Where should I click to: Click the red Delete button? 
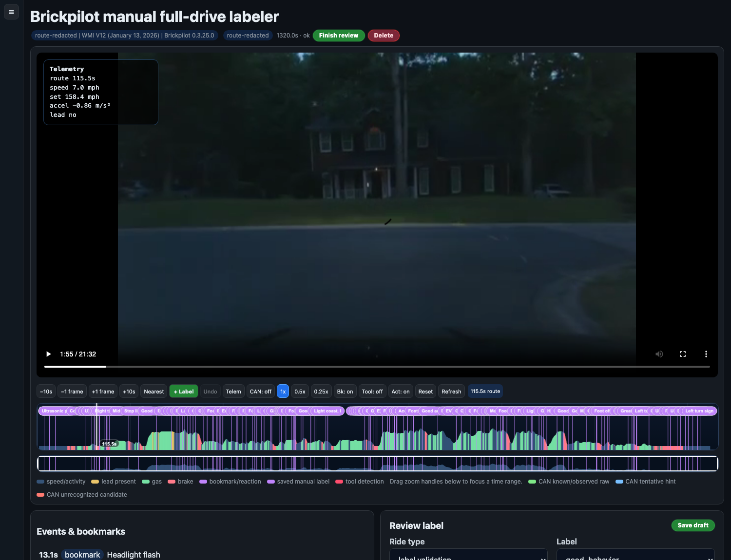384,36
